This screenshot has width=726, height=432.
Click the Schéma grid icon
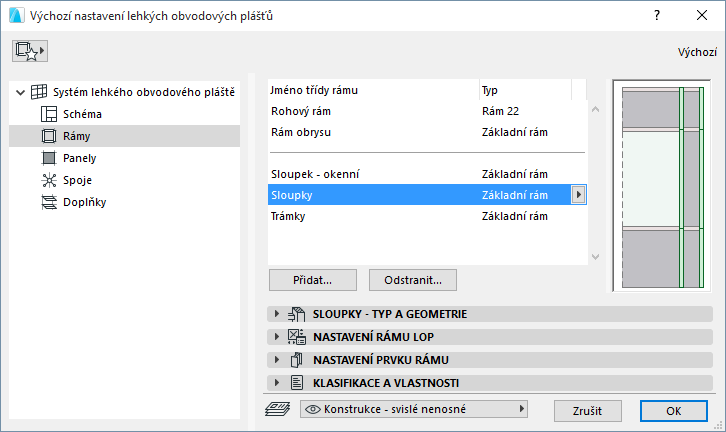point(48,114)
